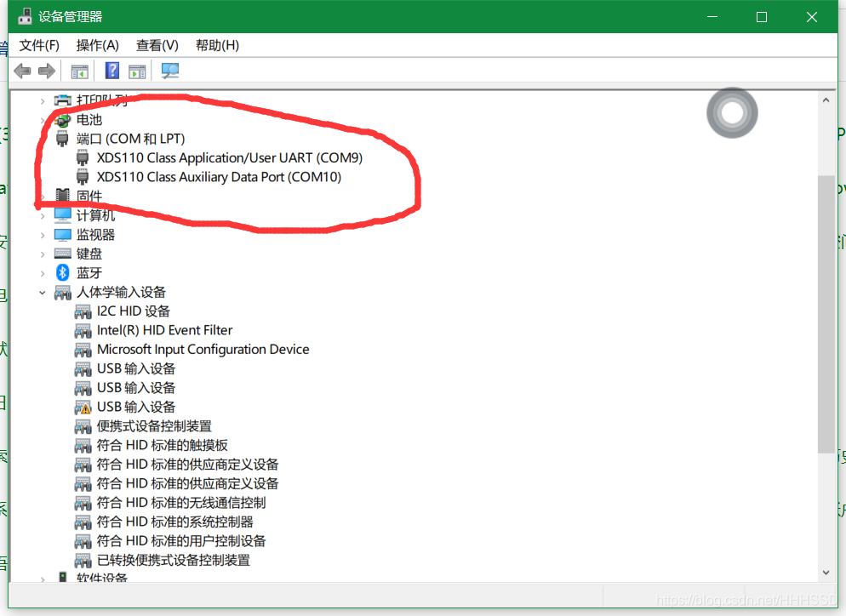Select 符合 HID 标准的系统控制器 entry
Image resolution: width=846 pixels, height=616 pixels.
[174, 522]
